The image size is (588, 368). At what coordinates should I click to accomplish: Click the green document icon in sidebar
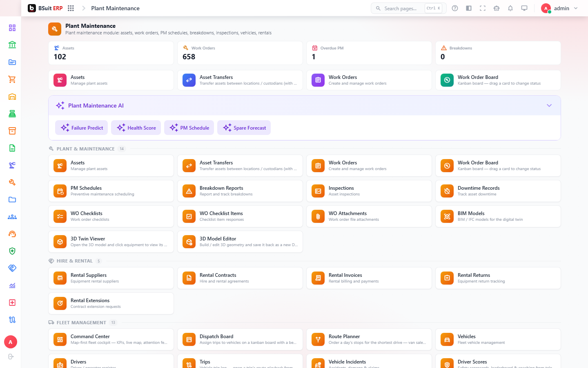point(12,148)
